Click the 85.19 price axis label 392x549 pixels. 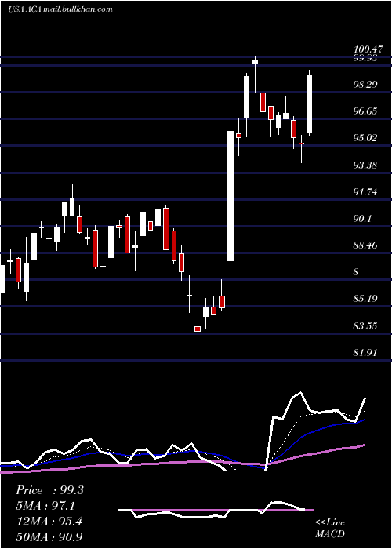(365, 299)
